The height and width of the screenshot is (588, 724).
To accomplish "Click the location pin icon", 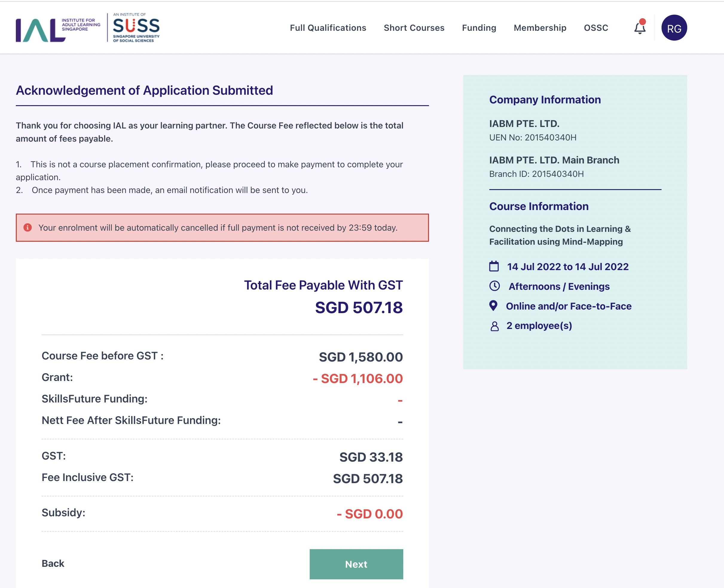I will click(x=493, y=306).
